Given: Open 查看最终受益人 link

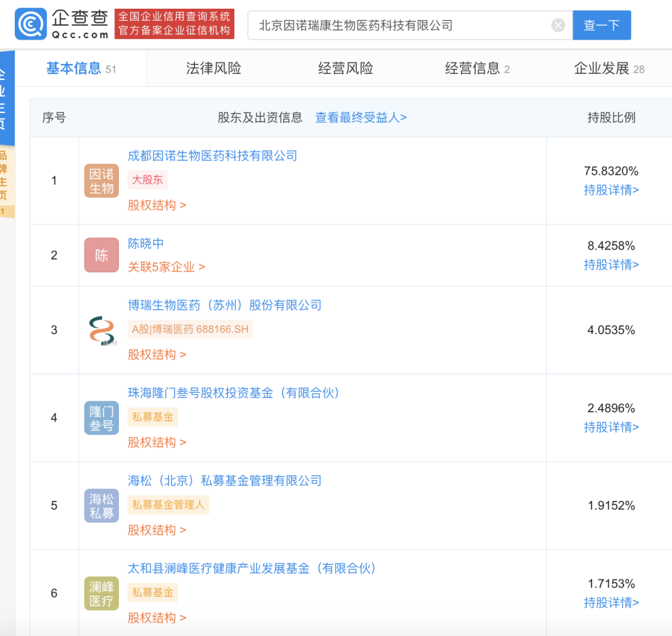Looking at the screenshot, I should point(361,118).
